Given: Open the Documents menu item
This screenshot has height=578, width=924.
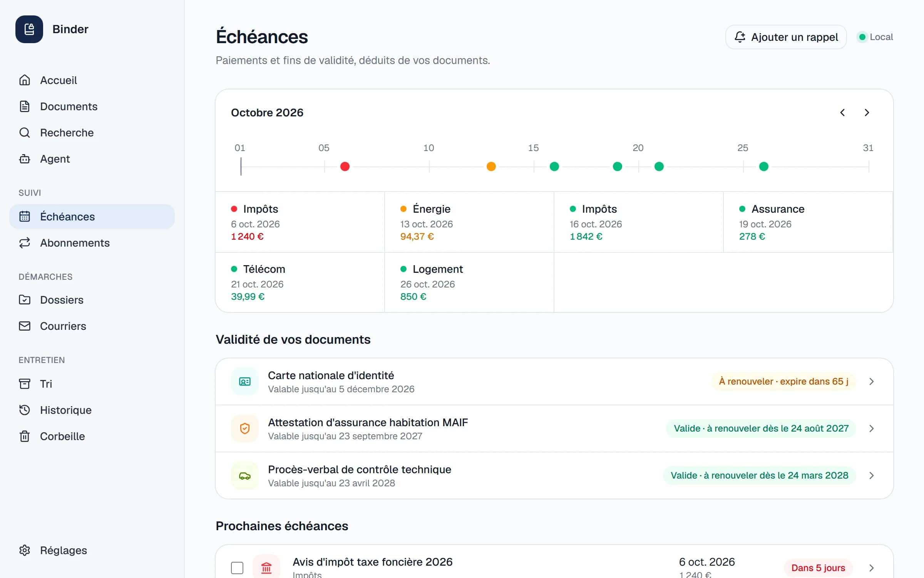Looking at the screenshot, I should (92, 106).
